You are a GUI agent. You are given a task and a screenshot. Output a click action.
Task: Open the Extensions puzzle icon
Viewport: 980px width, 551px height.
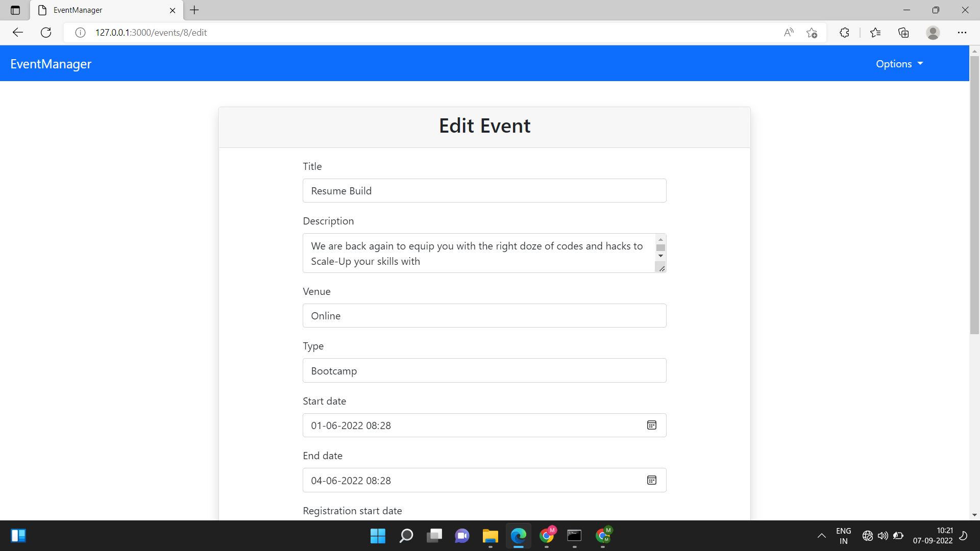[x=844, y=33]
